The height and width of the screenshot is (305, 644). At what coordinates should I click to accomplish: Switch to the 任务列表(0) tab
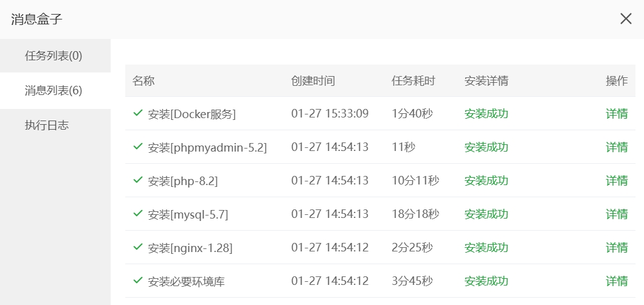pyautogui.click(x=54, y=56)
